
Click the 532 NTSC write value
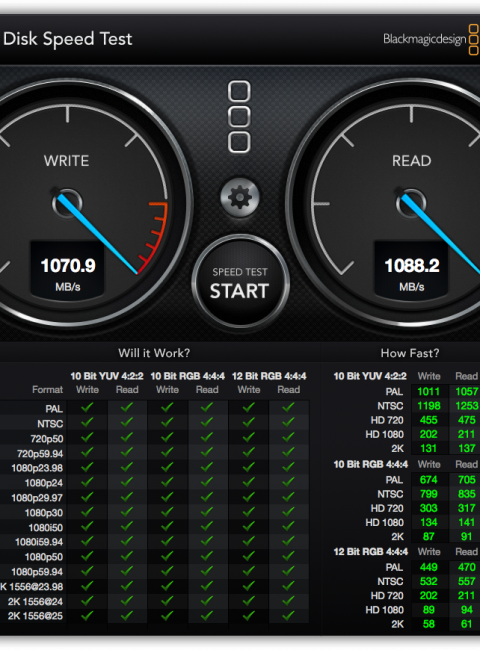tap(429, 582)
